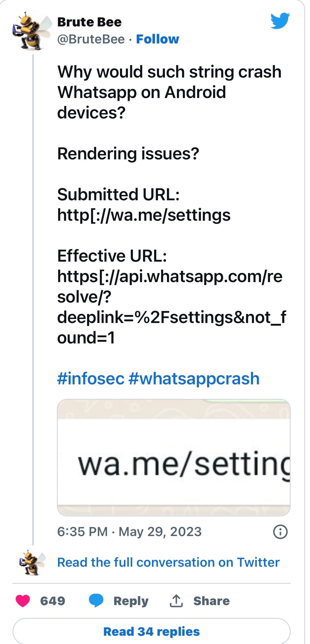Click the Read 34 replies button

pos(151,632)
